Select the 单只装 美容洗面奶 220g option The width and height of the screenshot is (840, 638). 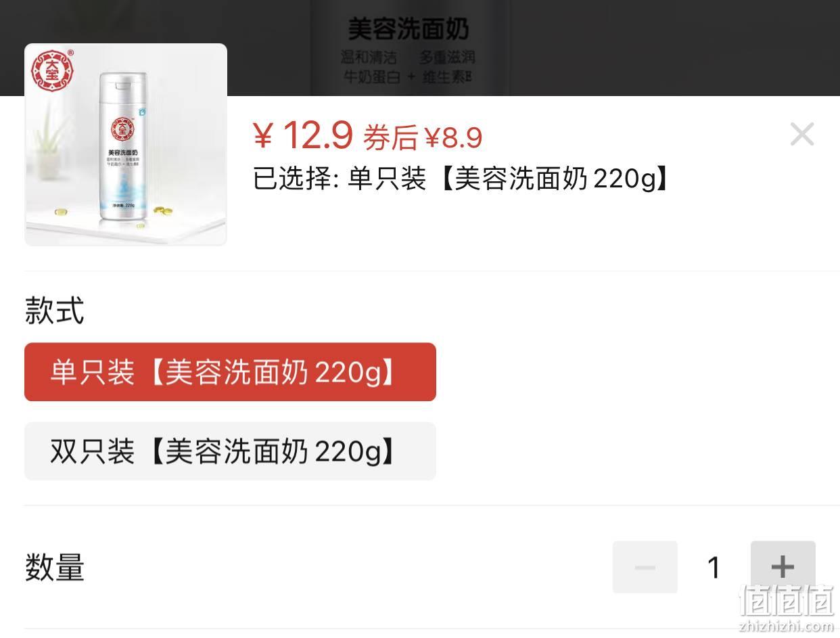[230, 372]
